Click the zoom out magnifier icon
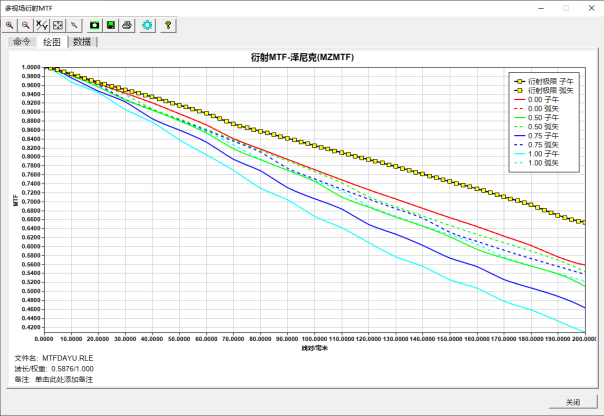This screenshot has height=416, width=604. [25, 25]
